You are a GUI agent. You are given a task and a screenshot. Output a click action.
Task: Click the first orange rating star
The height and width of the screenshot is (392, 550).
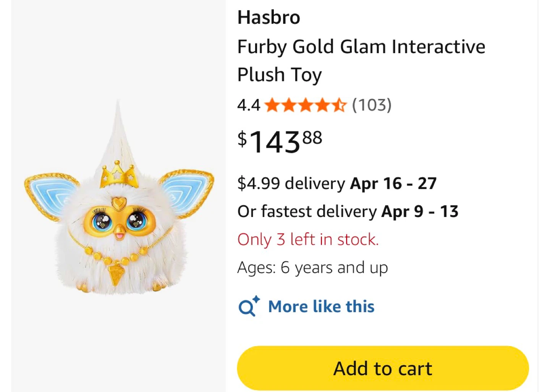coord(272,105)
